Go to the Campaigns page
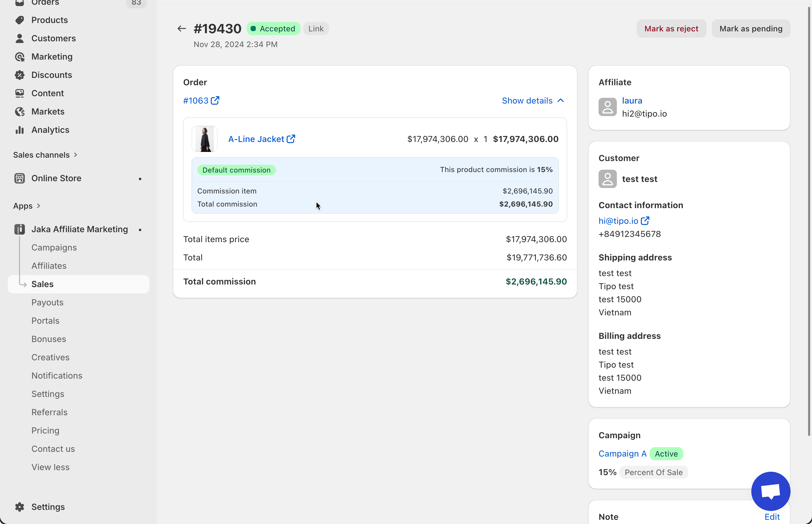 pyautogui.click(x=54, y=248)
